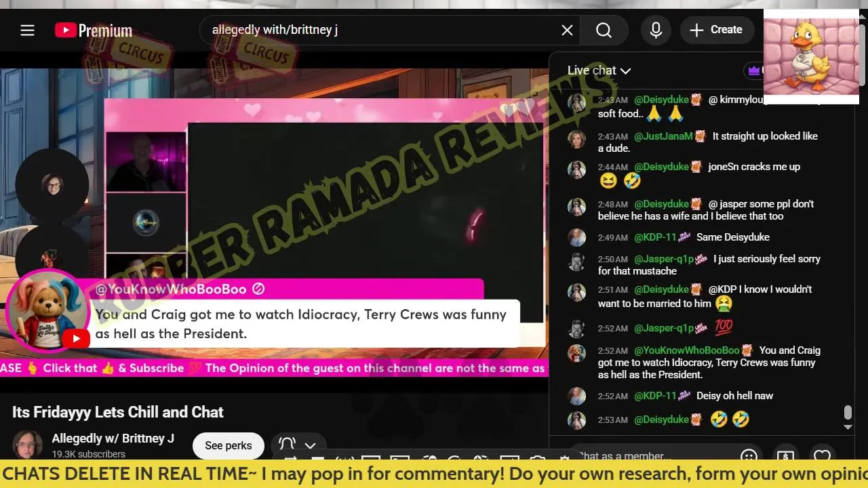Click @Deisyduke avatar at 2:53 AM
The height and width of the screenshot is (488, 868).
[576, 420]
